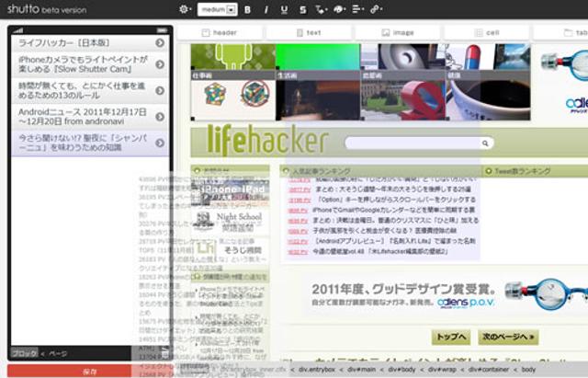Select Androidニュース 2011年12月17日 row text
The height and width of the screenshot is (378, 588).
[83, 117]
